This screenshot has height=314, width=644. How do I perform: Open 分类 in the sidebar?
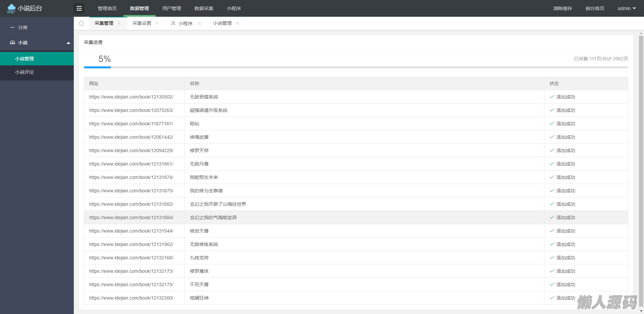(23, 27)
